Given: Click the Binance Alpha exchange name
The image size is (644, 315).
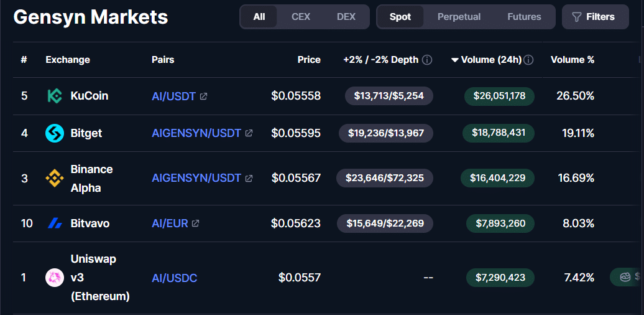Looking at the screenshot, I should (x=91, y=179).
